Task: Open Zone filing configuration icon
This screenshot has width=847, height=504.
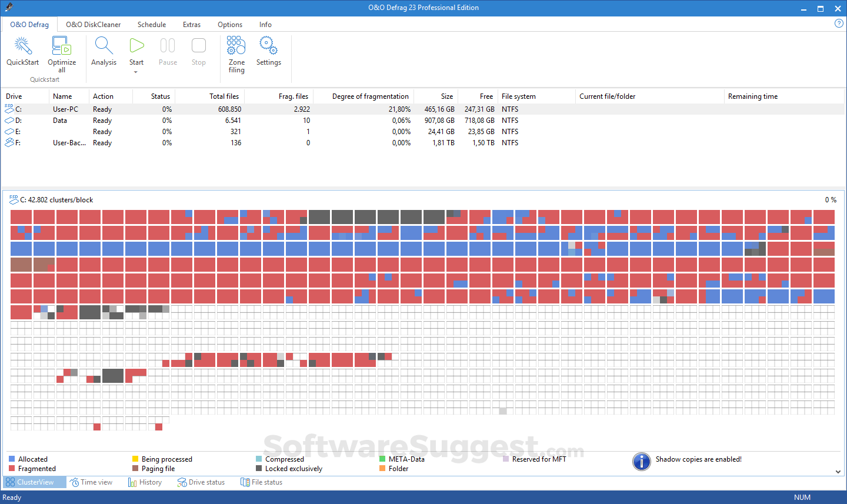Action: 236,45
